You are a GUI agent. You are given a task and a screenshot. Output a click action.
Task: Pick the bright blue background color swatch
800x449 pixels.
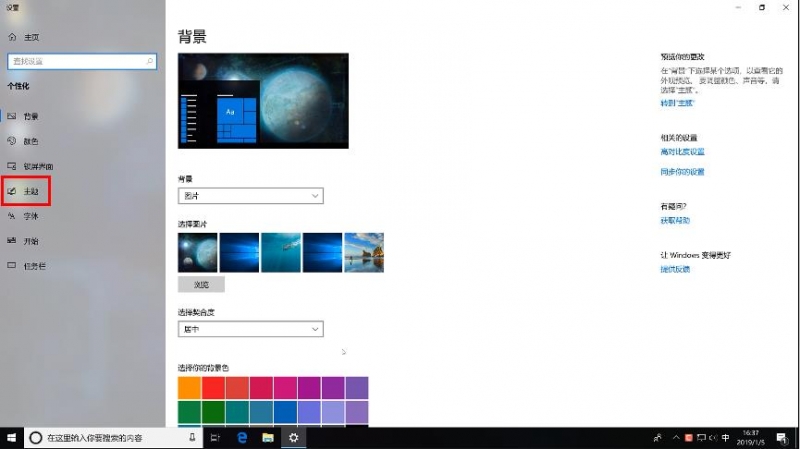pyautogui.click(x=285, y=412)
